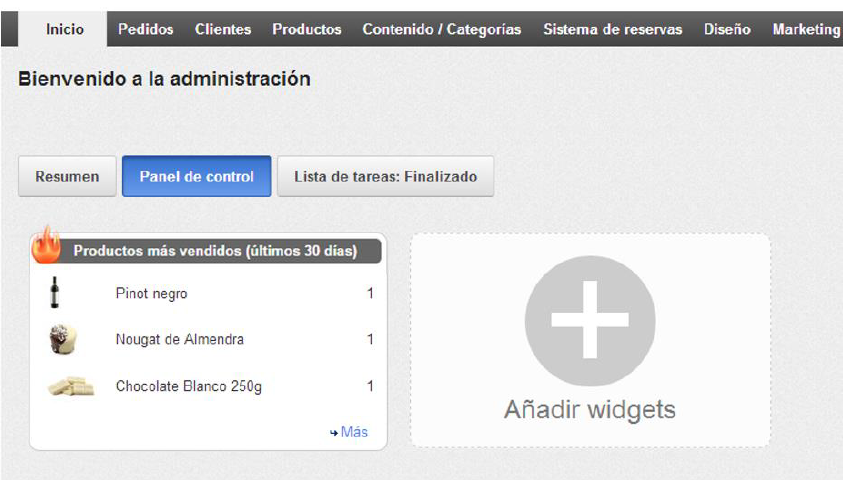Open the Nougat de Almendra product name
This screenshot has width=843, height=480.
(x=179, y=340)
